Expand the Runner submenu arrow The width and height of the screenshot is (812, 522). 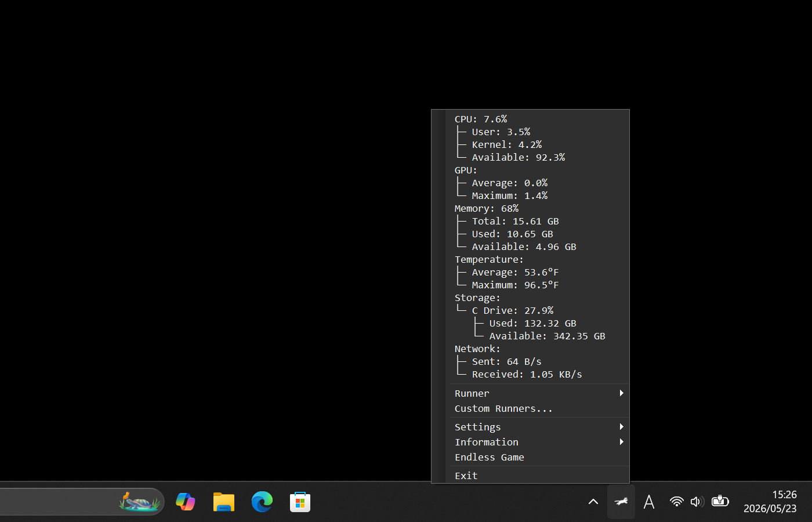(x=622, y=393)
